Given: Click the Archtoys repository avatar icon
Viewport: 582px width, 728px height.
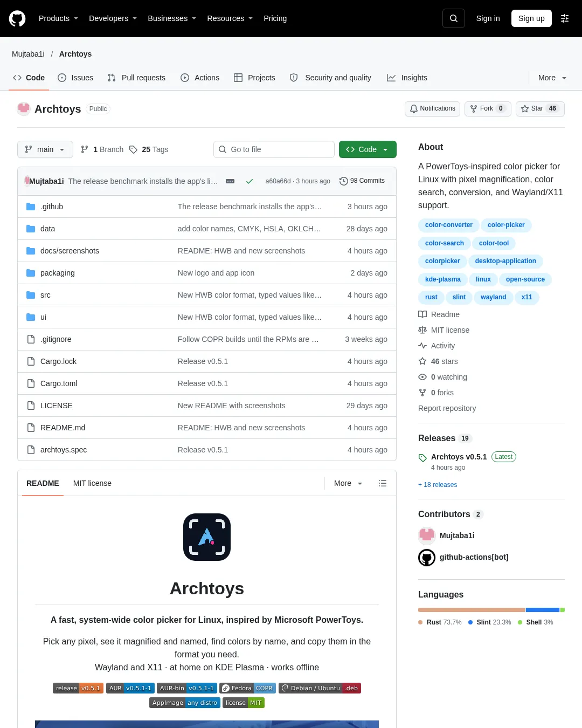Looking at the screenshot, I should 24,109.
